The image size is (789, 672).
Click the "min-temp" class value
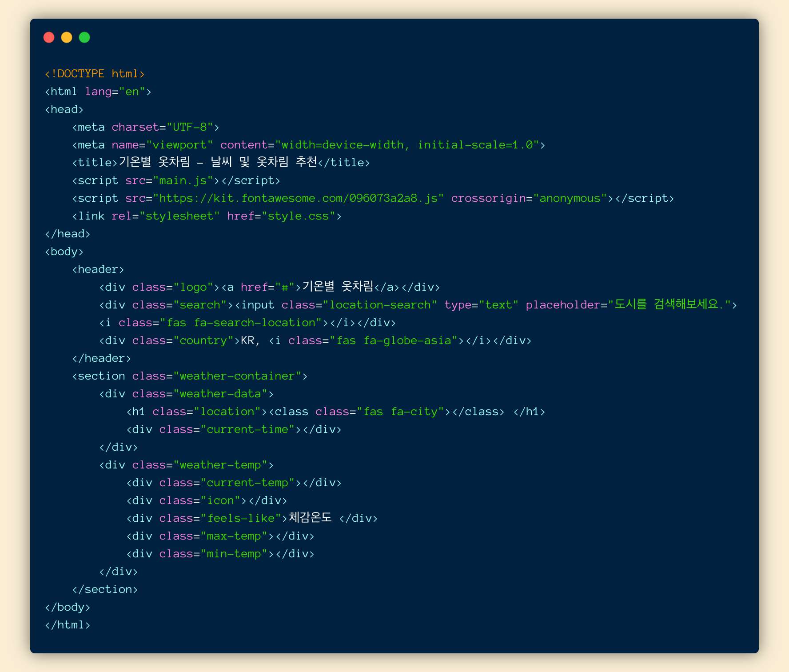pos(234,554)
